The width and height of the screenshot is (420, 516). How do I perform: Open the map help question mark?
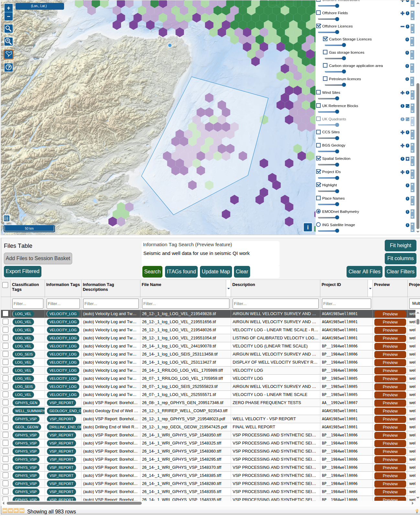tap(8, 67)
